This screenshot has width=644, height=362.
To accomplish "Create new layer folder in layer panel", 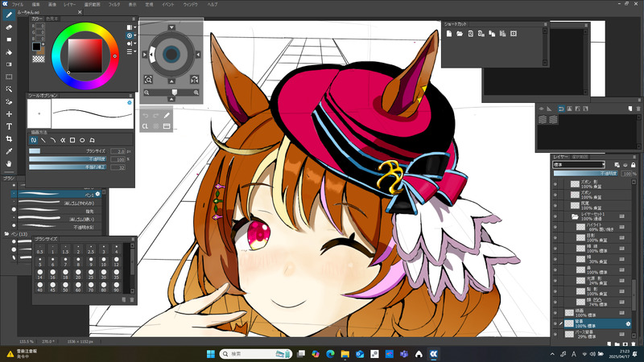I will [617, 344].
